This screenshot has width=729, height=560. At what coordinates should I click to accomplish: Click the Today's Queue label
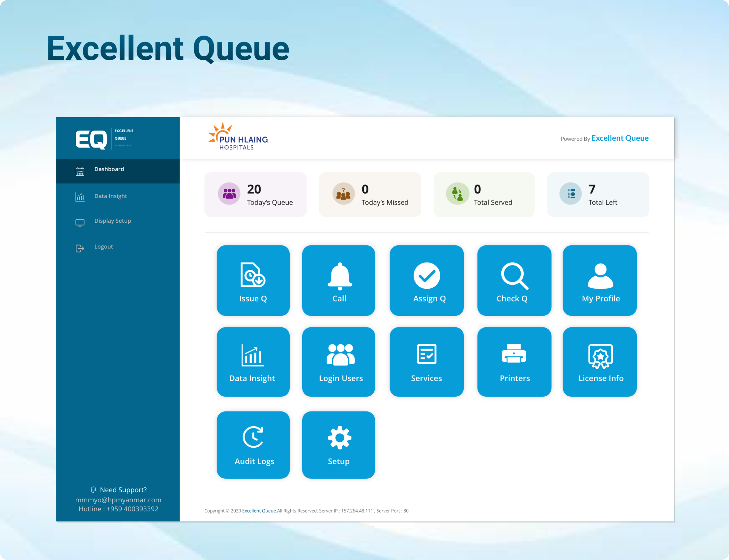(x=270, y=202)
